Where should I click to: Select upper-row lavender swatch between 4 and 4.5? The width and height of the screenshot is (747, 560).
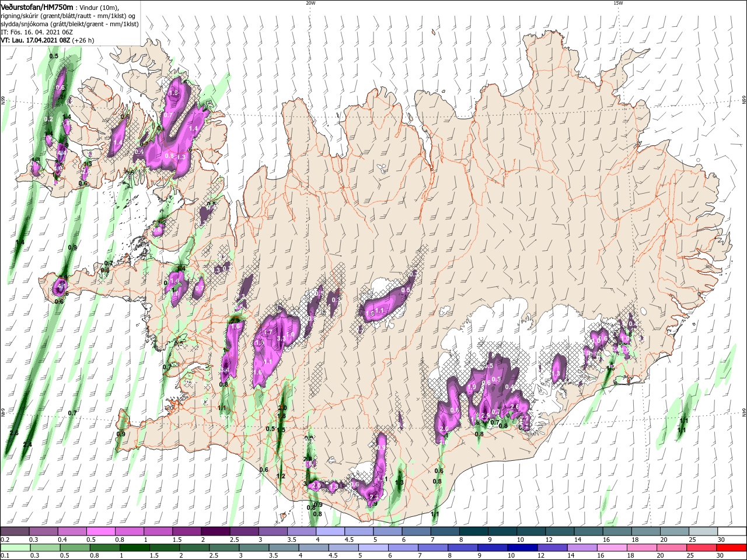click(x=330, y=531)
